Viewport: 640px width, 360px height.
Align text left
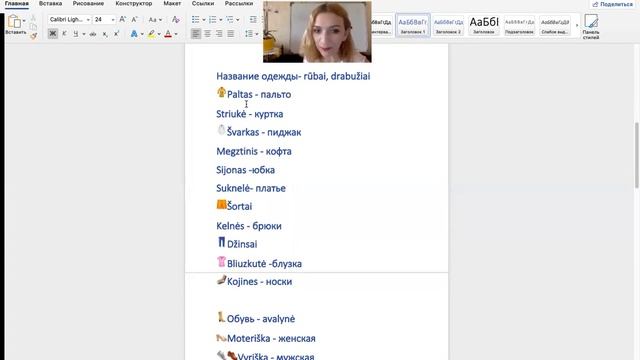[x=196, y=34]
